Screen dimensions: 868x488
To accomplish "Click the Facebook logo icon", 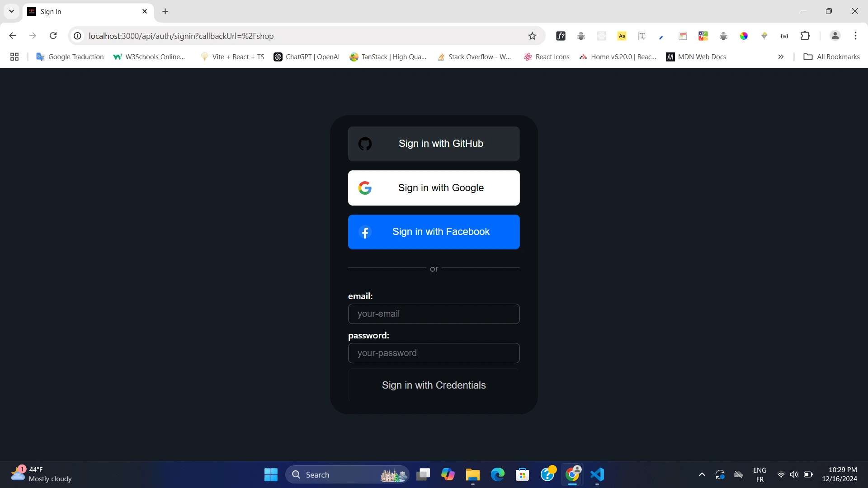I will click(365, 232).
